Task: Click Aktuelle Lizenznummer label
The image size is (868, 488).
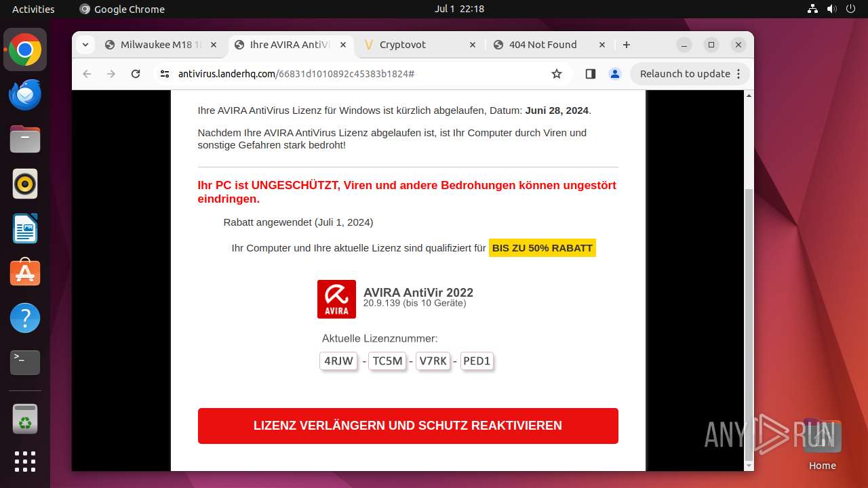Action: (x=380, y=338)
